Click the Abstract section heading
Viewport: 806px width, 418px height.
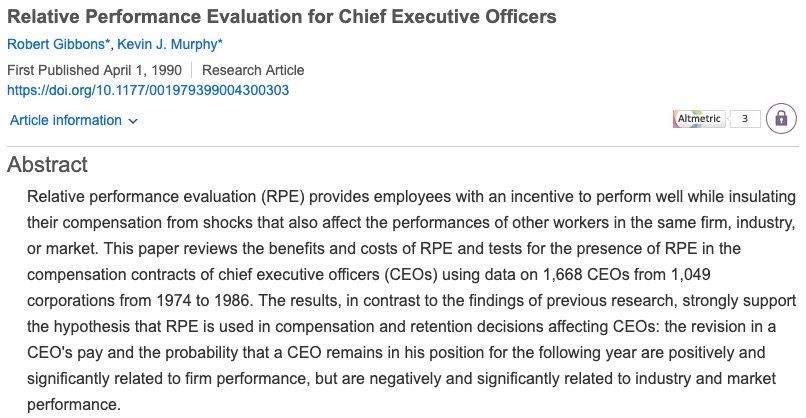[47, 165]
